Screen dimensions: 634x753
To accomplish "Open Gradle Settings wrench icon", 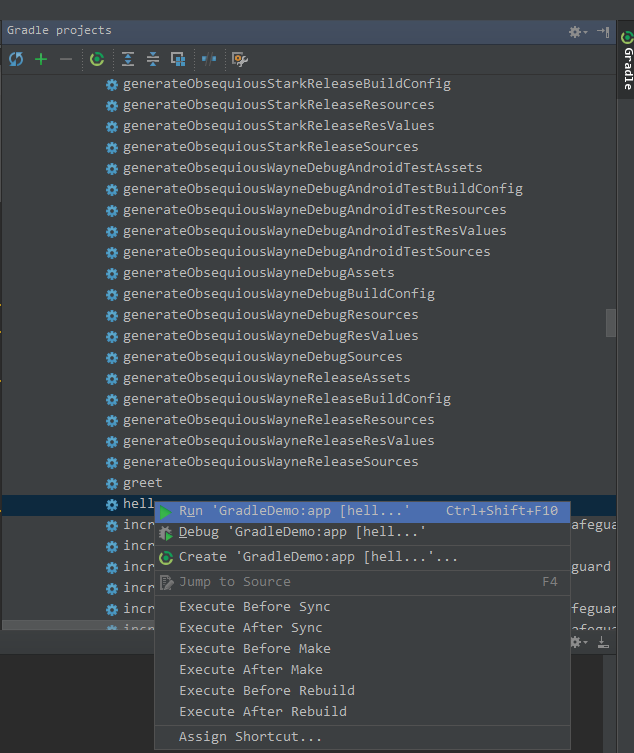I will [x=240, y=59].
